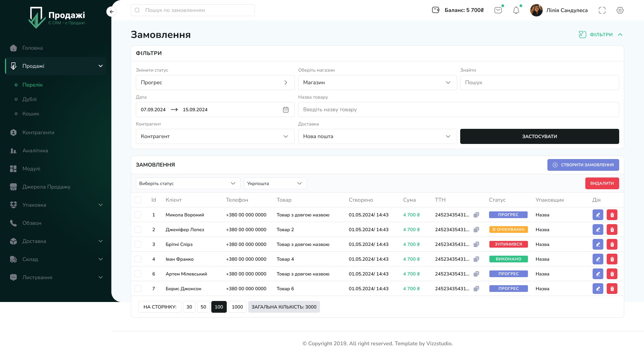
Task: Click Лілія Сандулеса profile avatar
Action: (536, 10)
